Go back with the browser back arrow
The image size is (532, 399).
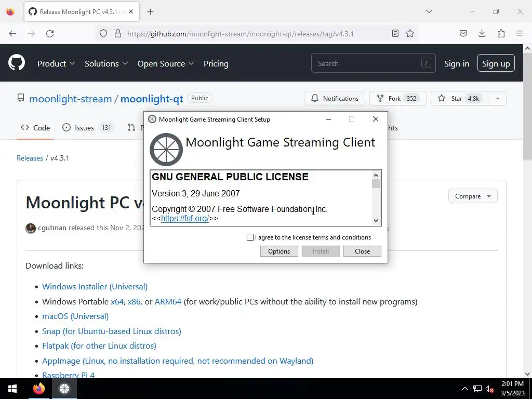point(12,34)
